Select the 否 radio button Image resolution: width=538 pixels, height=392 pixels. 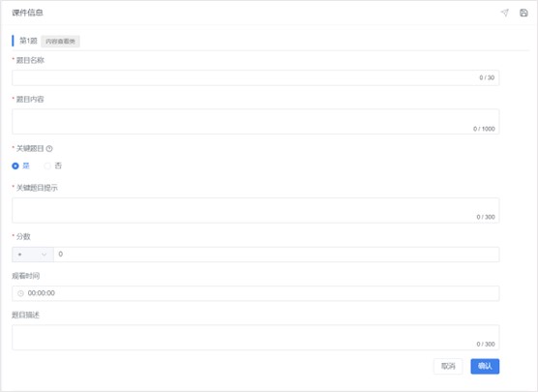pos(47,166)
